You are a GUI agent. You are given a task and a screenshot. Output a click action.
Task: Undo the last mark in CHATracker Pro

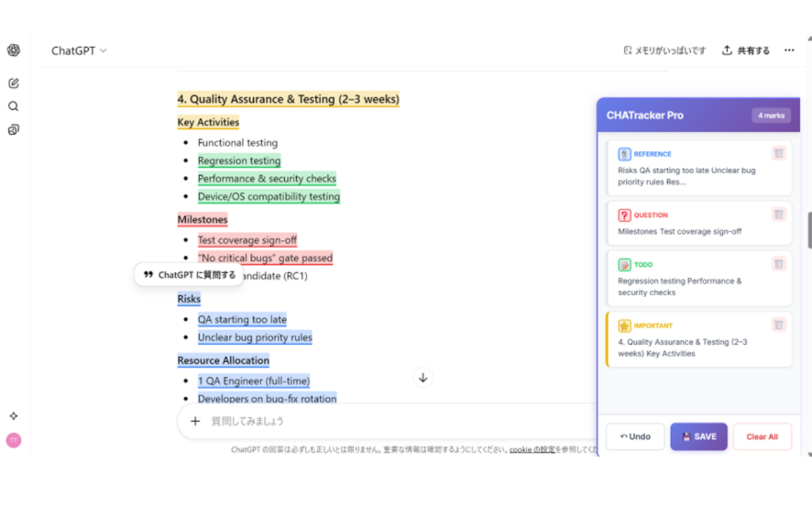tap(635, 436)
